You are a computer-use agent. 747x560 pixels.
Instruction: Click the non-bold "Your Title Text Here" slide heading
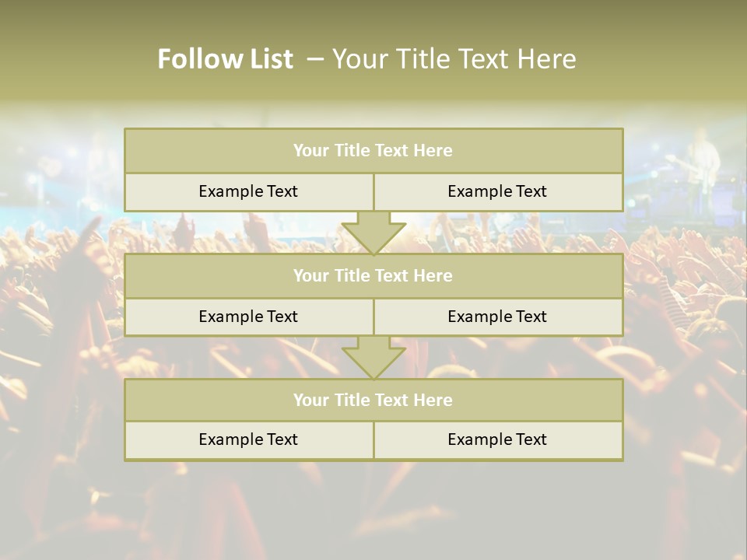point(454,59)
